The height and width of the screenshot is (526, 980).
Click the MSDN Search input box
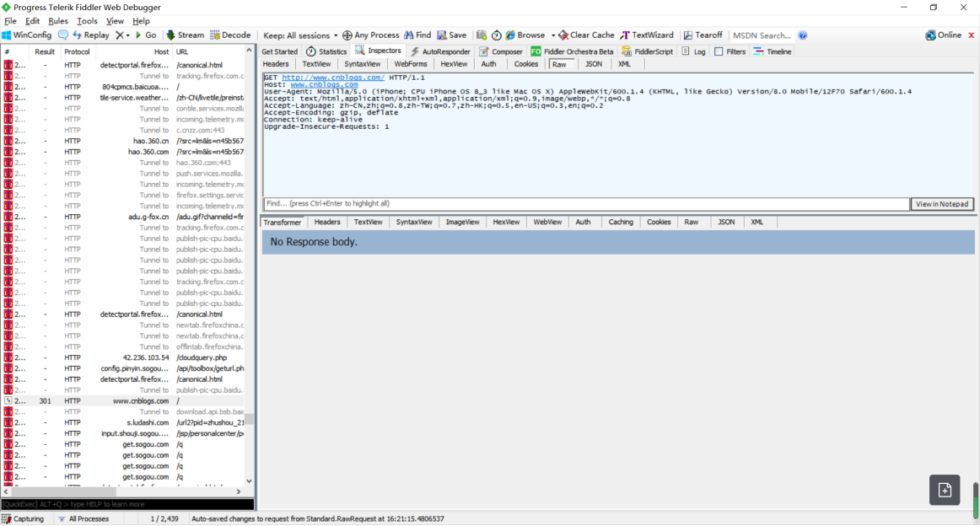762,35
